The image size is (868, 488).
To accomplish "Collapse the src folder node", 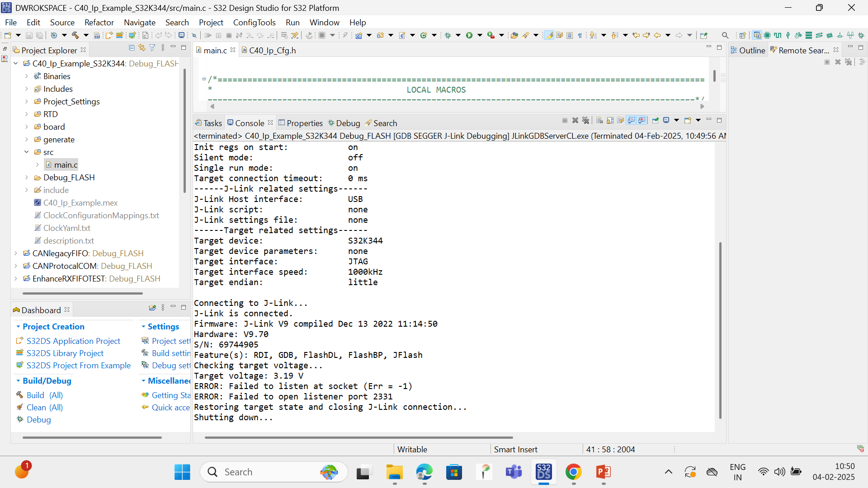I will click(27, 152).
